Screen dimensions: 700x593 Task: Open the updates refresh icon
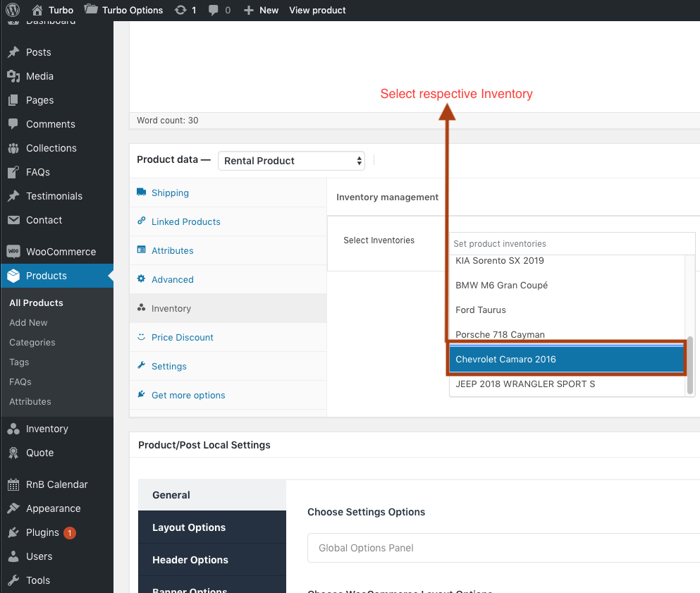coord(180,10)
